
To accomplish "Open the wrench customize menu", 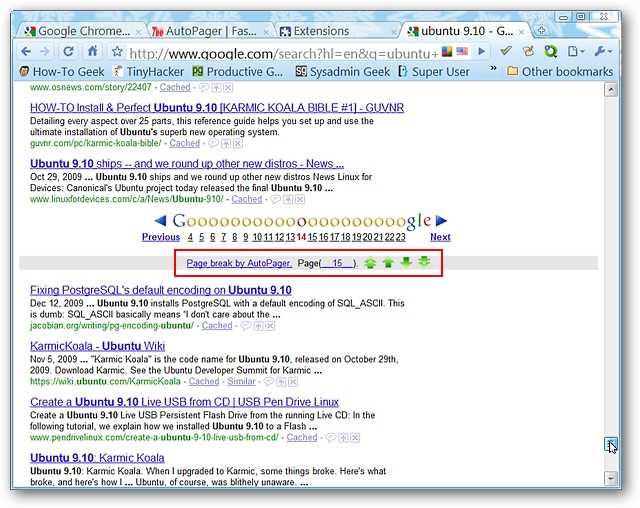I will (x=603, y=51).
